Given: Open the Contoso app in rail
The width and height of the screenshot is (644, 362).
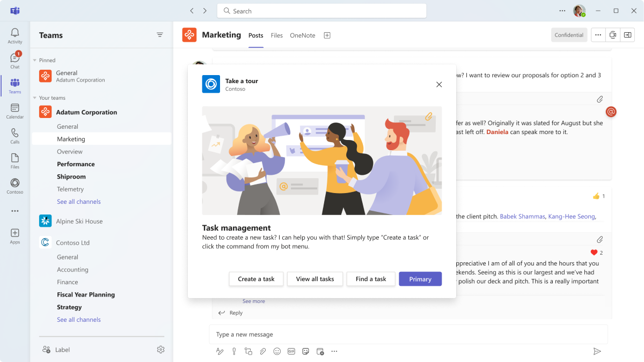Looking at the screenshot, I should [15, 186].
